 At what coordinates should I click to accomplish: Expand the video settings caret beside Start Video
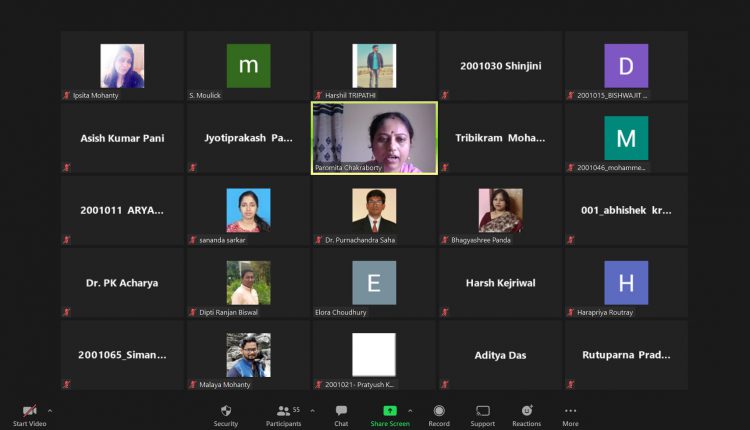point(50,410)
